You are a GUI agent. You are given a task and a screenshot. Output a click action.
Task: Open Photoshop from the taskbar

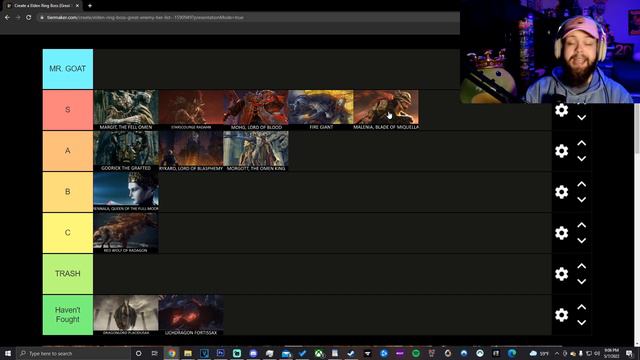pos(220,353)
